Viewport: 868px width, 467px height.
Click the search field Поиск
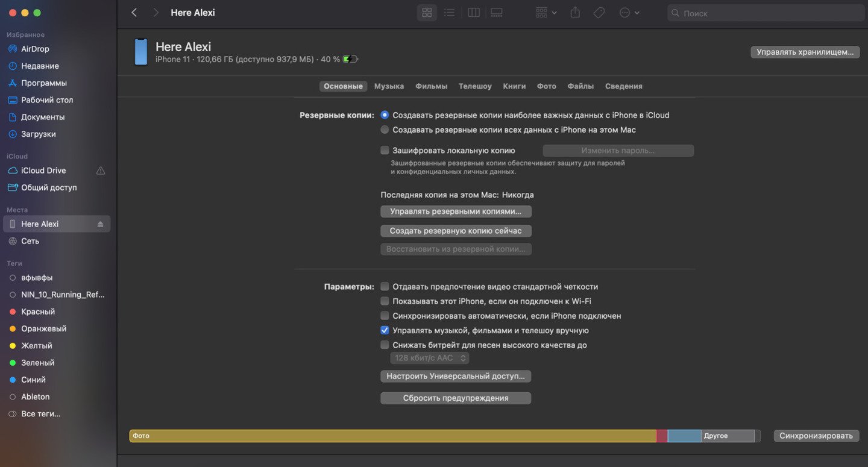coord(766,13)
